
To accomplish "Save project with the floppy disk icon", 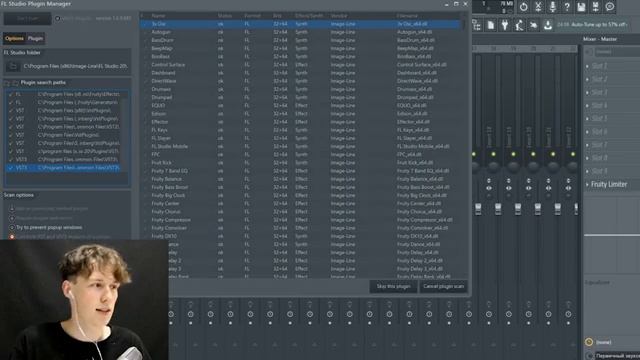I will [x=581, y=7].
